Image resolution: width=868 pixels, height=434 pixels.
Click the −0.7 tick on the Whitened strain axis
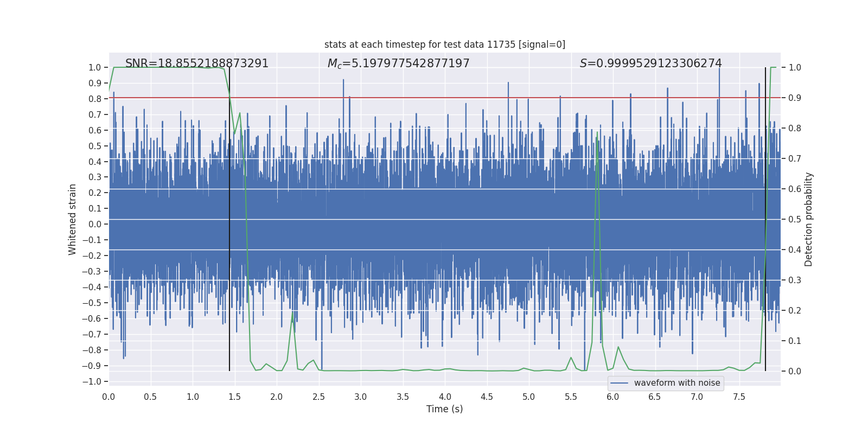pos(92,334)
